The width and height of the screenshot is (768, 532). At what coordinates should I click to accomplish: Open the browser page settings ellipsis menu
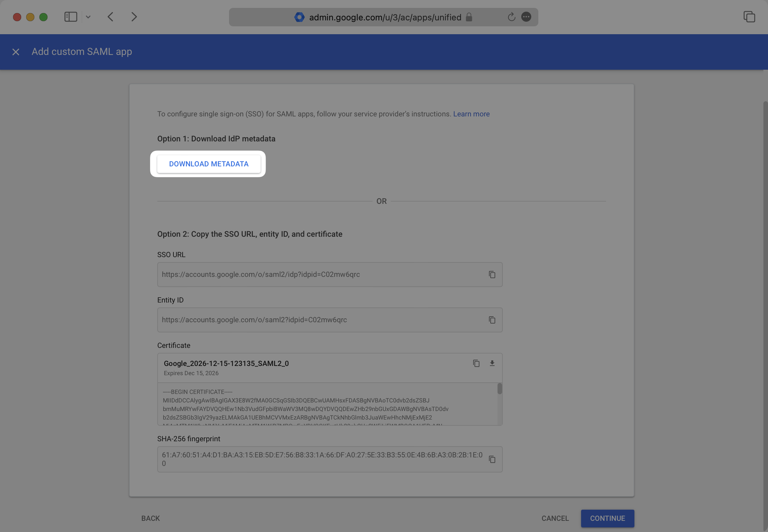point(526,17)
